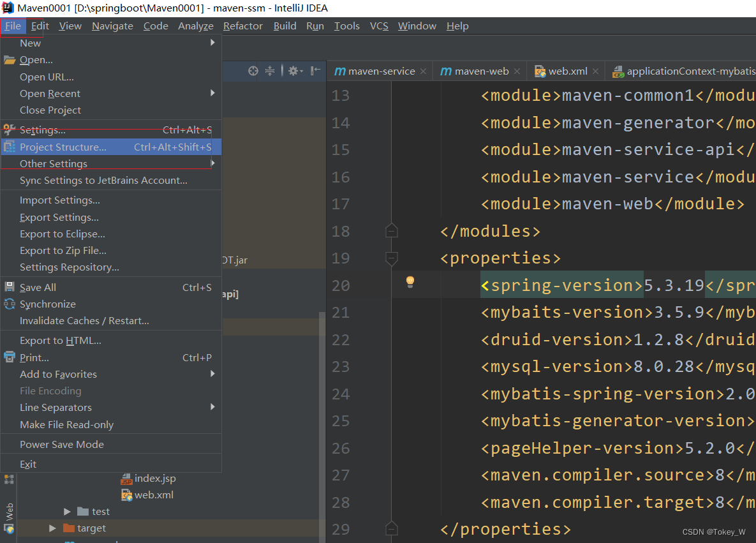Click the Collapse All icon in project panel

270,71
